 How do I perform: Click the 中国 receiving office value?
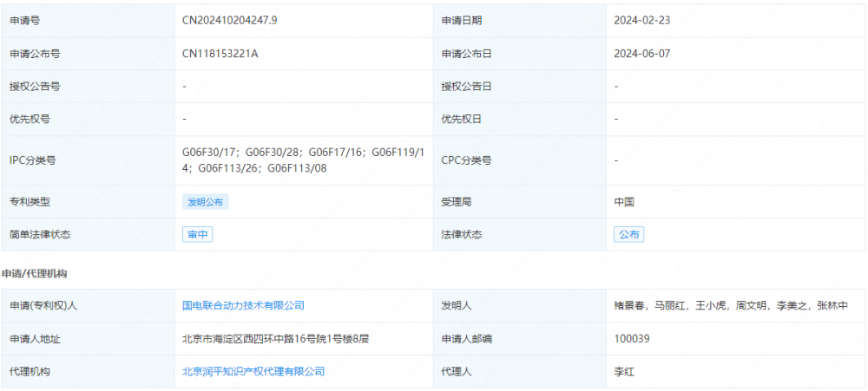[624, 202]
